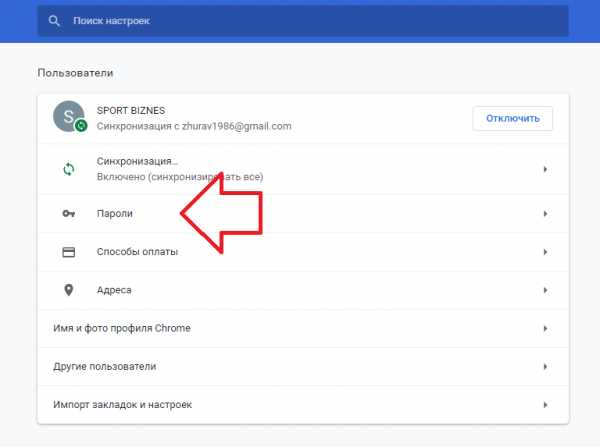
Task: Open the Адреса settings
Action: pyautogui.click(x=303, y=290)
